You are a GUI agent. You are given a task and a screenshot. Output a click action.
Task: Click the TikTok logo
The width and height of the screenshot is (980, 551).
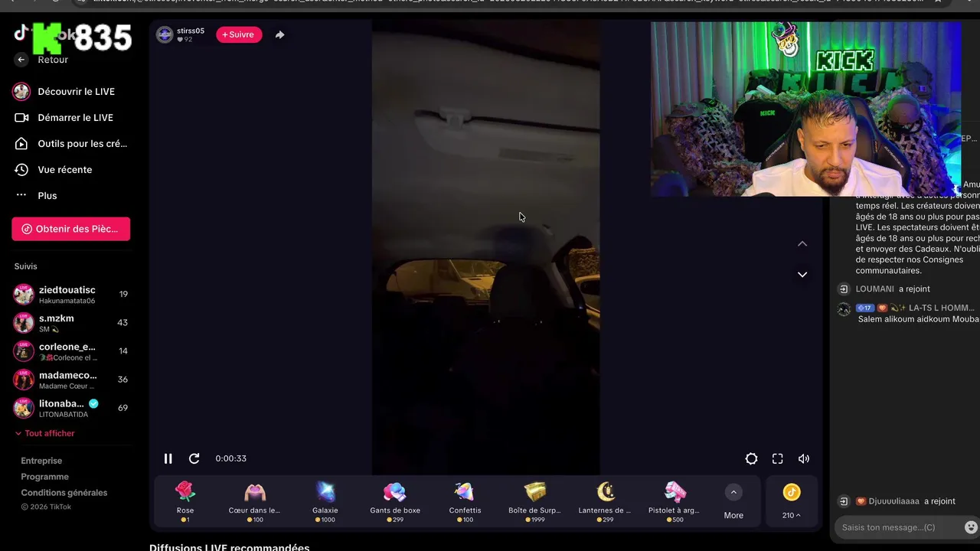[21, 32]
